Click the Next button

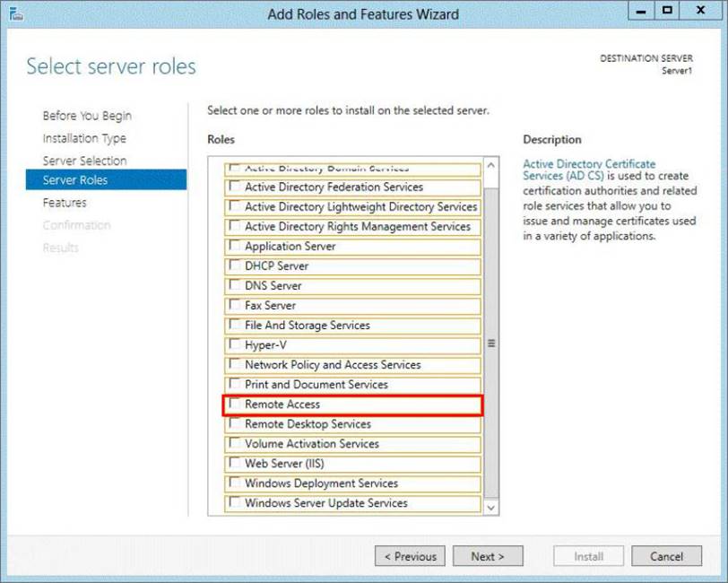(488, 556)
